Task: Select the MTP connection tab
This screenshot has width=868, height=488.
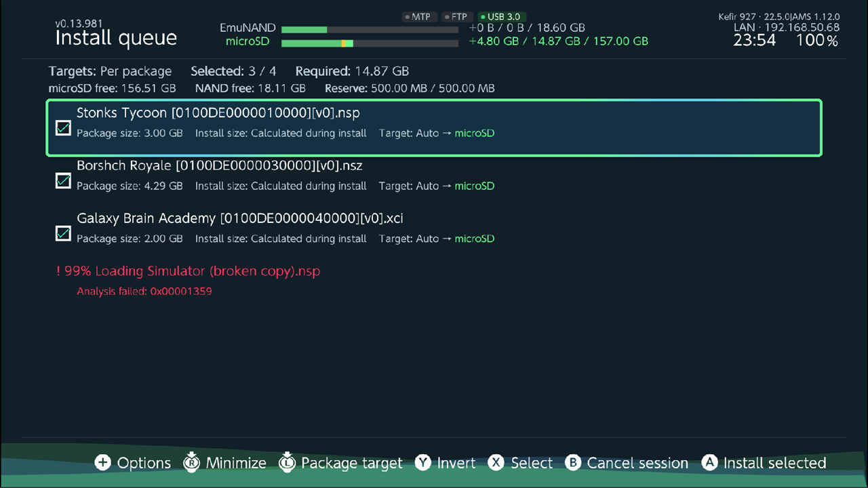Action: click(420, 16)
